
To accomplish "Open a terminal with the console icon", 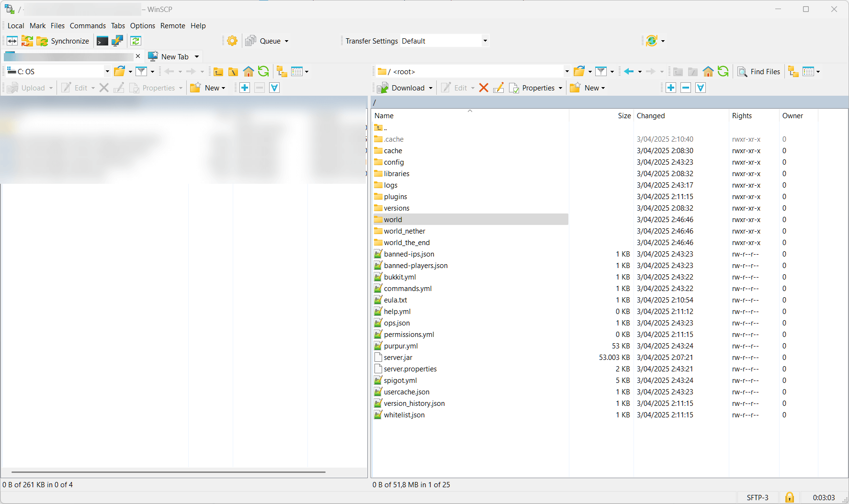I will pos(102,41).
